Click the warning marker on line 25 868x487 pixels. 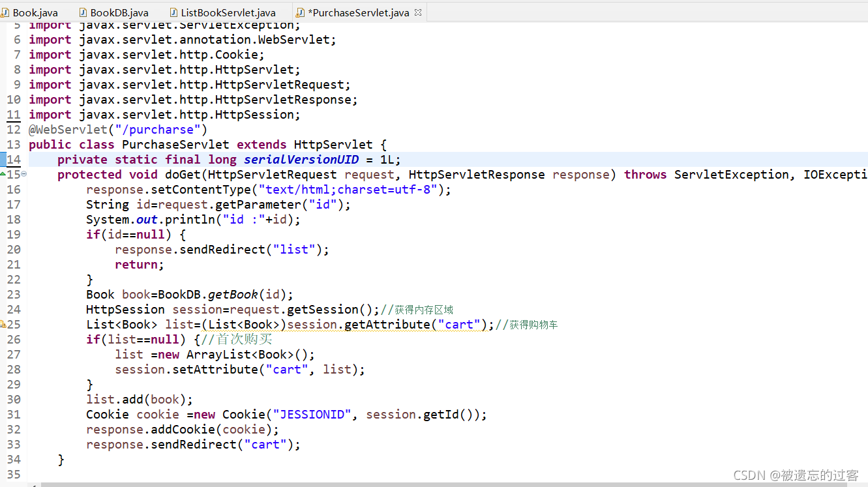(3, 324)
